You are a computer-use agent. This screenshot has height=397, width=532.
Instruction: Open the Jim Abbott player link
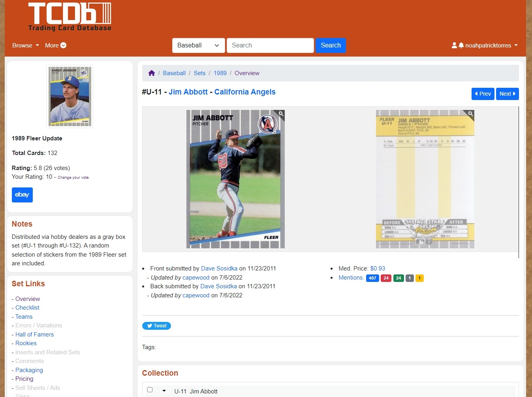point(188,92)
